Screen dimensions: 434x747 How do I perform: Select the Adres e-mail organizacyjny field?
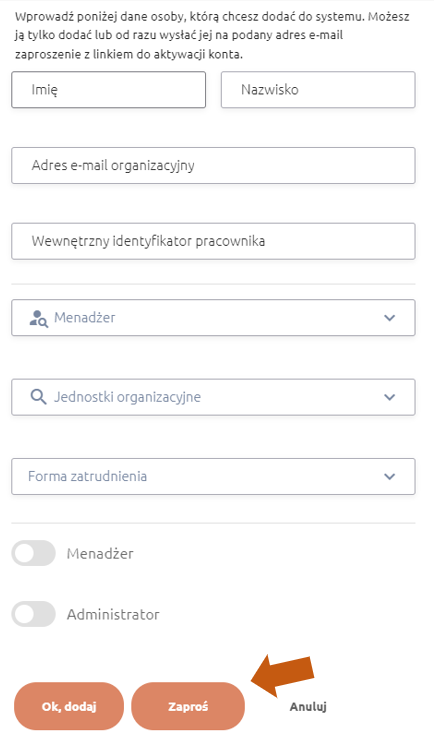pos(213,165)
